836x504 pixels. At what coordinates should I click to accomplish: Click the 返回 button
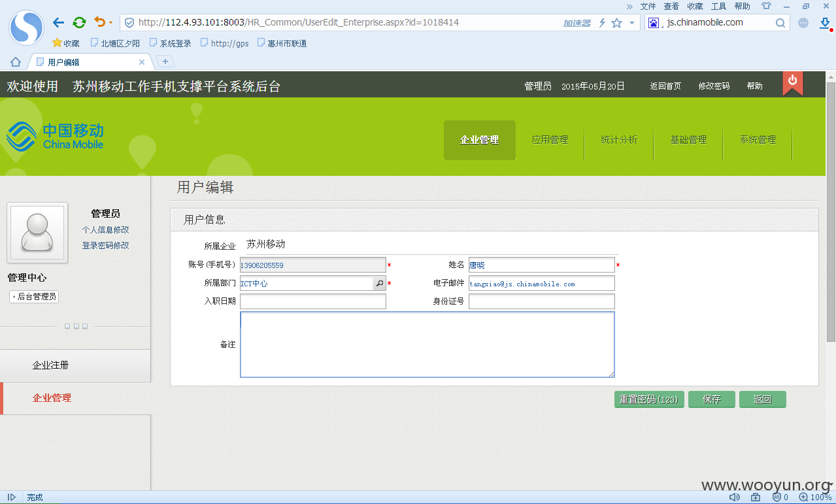point(762,399)
